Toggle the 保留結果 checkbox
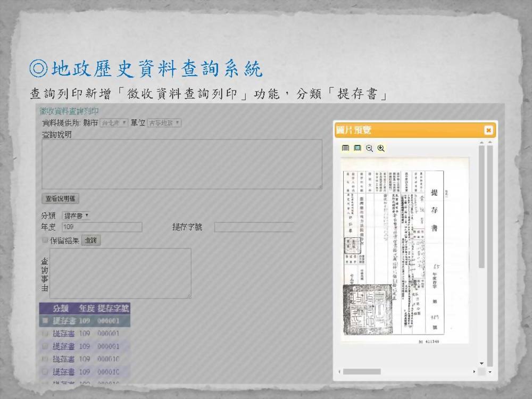Screen dimensions: 532x399 point(45,240)
